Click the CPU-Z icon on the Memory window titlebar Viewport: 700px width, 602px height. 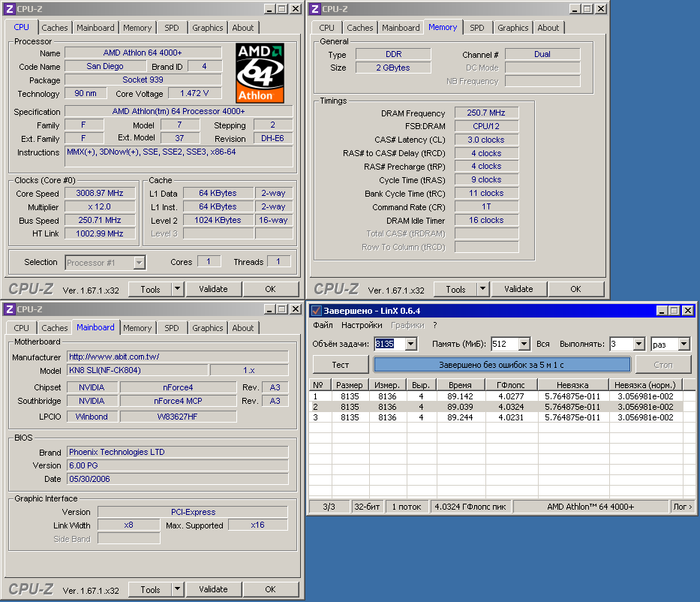[x=316, y=8]
